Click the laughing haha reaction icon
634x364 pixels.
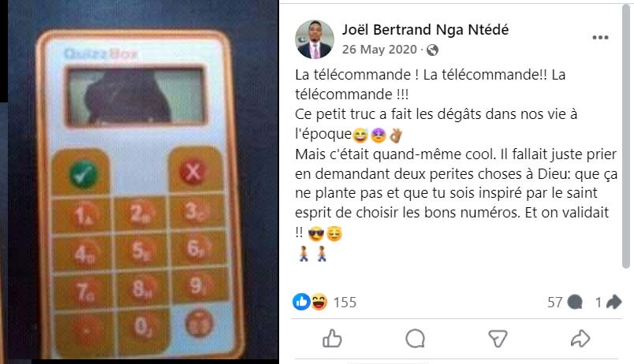point(319,302)
